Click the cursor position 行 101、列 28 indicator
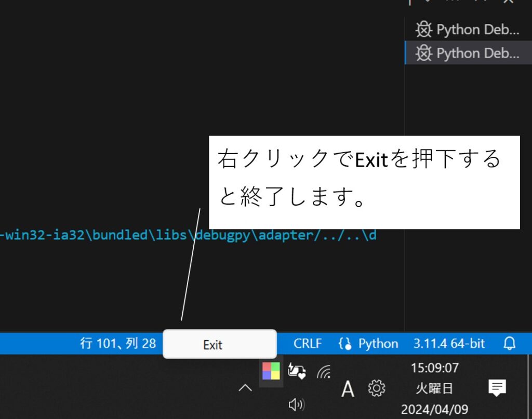The height and width of the screenshot is (419, 532). click(118, 343)
